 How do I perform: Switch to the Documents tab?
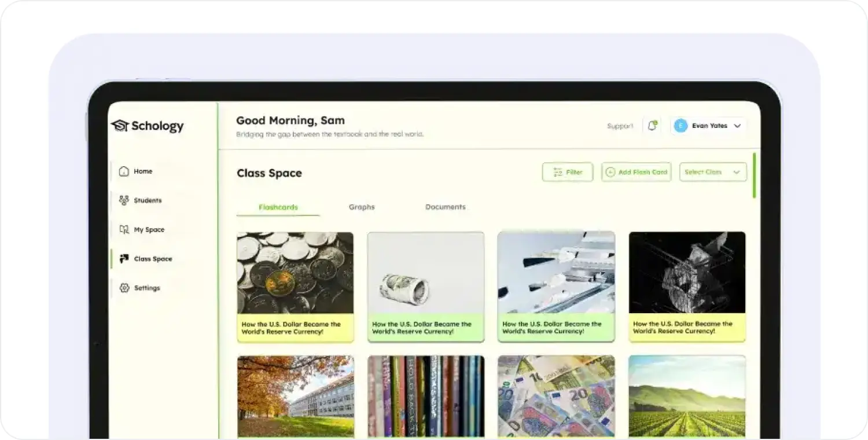click(x=446, y=207)
